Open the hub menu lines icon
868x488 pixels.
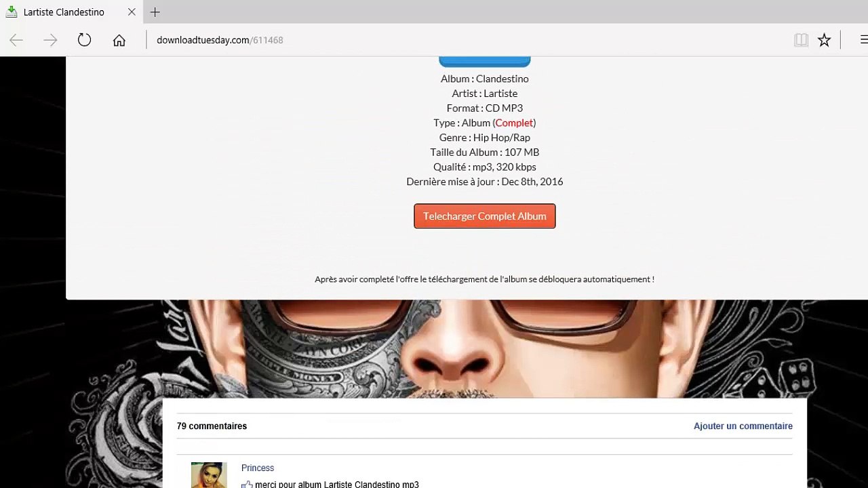click(x=863, y=40)
